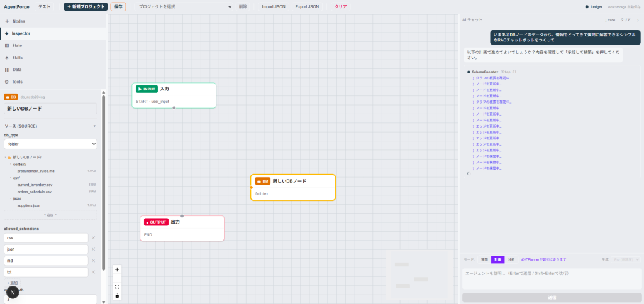The height and width of the screenshot is (304, 644).
Task: Remove the md extension entry
Action: tap(93, 261)
